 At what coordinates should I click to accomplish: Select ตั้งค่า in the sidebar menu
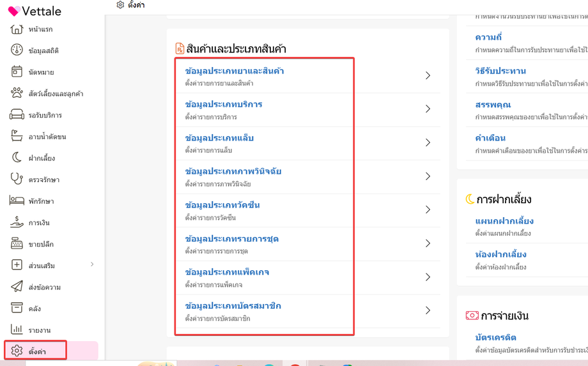coord(36,351)
